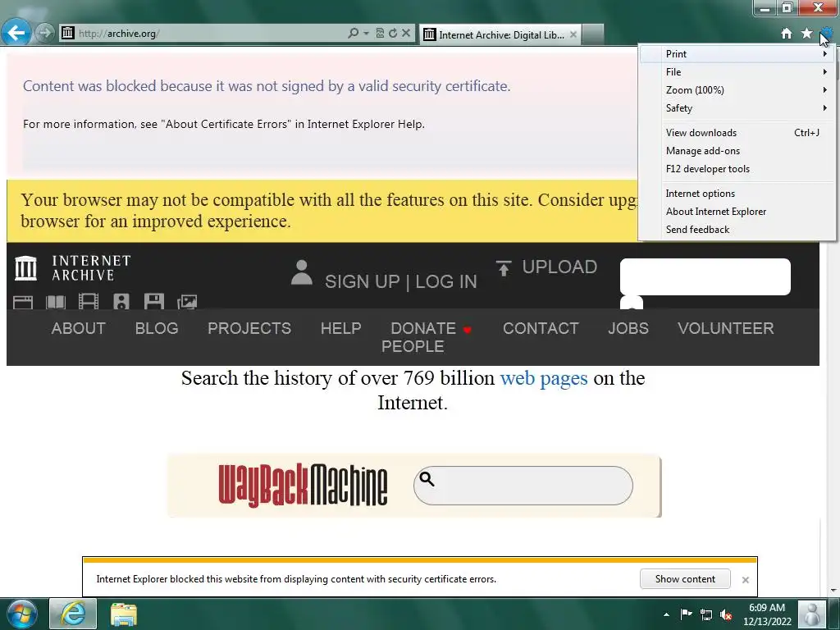Open address bar autocomplete dropdown arrow
Image resolution: width=840 pixels, height=630 pixels.
367,33
